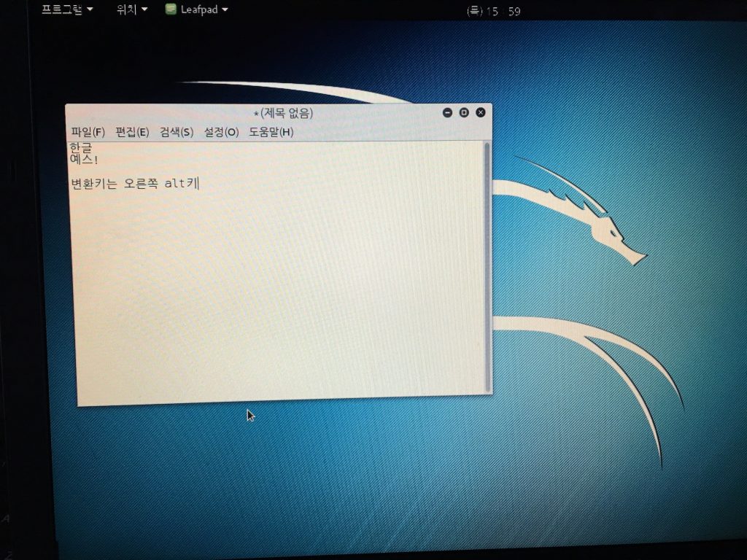Maximize the Leafpad window
The image size is (747, 560).
coord(464,112)
